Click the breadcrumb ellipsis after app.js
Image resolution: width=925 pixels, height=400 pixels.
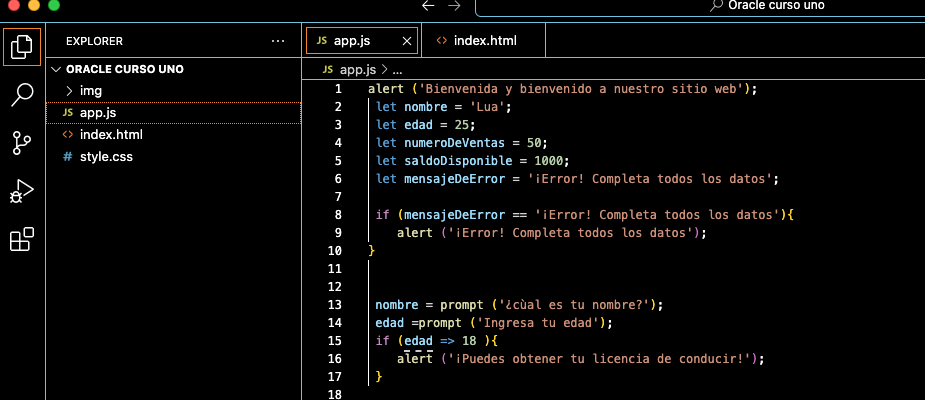397,70
